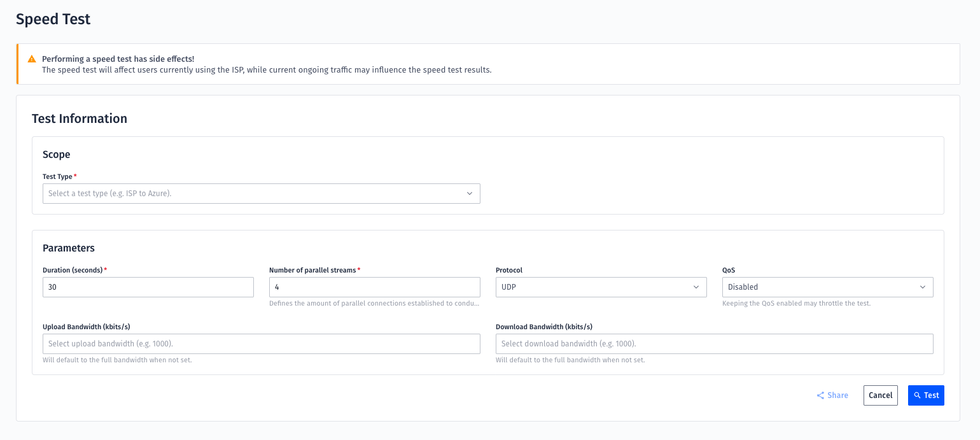Click the Test Information section heading
980x440 pixels.
point(80,118)
